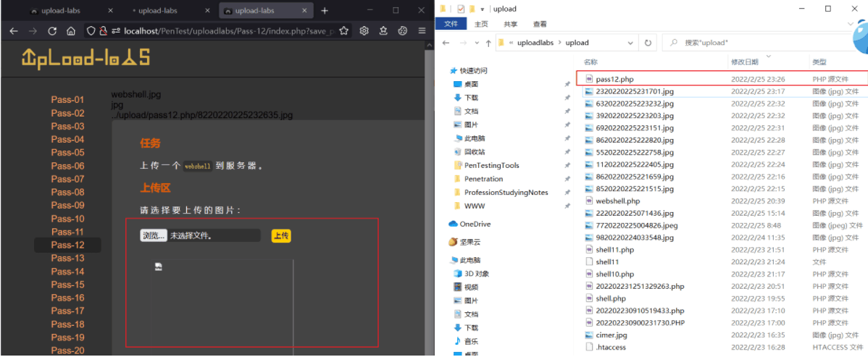Open WWW folder in navigation pane

[475, 206]
